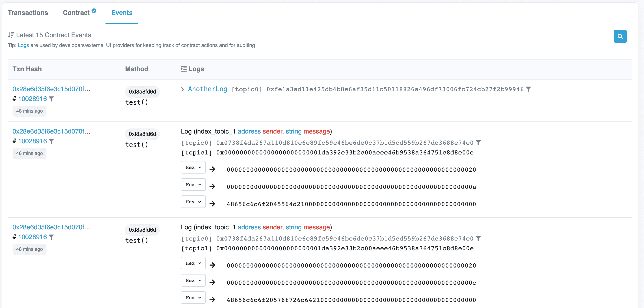Open first transaction hash 0x28e6d35f6e3c15d070f link
This screenshot has height=308, width=644.
(x=51, y=89)
